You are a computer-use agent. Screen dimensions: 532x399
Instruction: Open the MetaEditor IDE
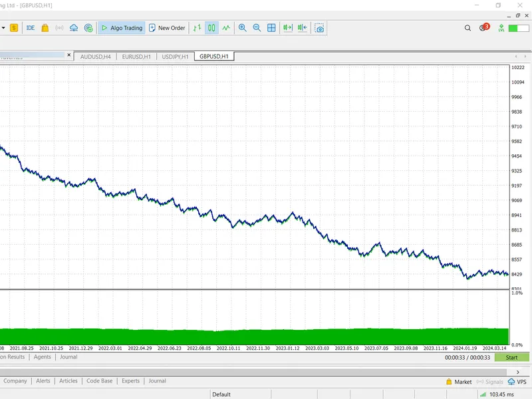click(30, 28)
